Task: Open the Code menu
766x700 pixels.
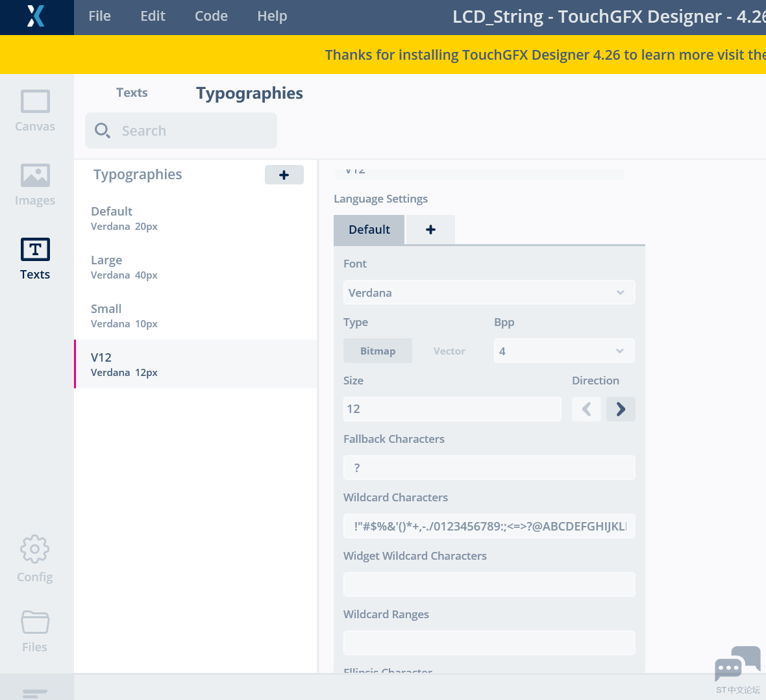Action: pos(211,16)
